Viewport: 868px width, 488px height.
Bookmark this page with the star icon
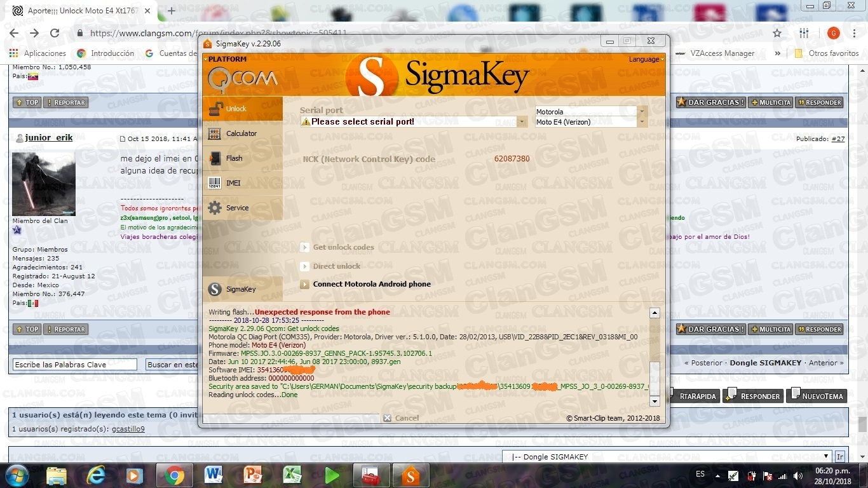(x=777, y=33)
